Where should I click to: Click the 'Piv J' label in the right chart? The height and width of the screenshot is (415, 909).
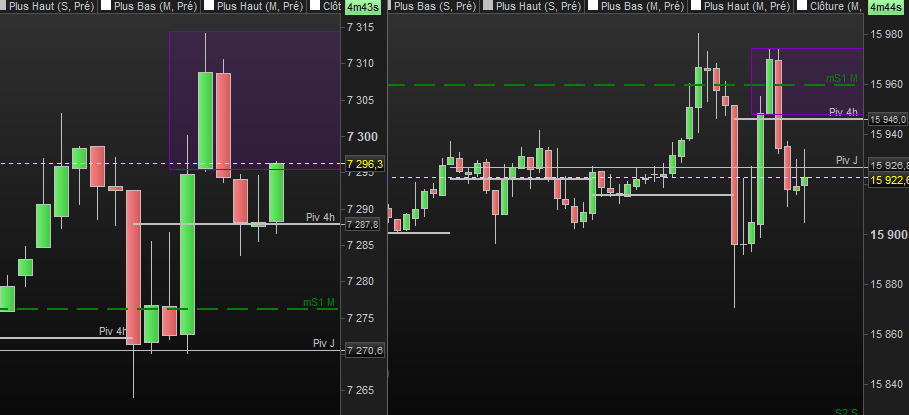[846, 160]
